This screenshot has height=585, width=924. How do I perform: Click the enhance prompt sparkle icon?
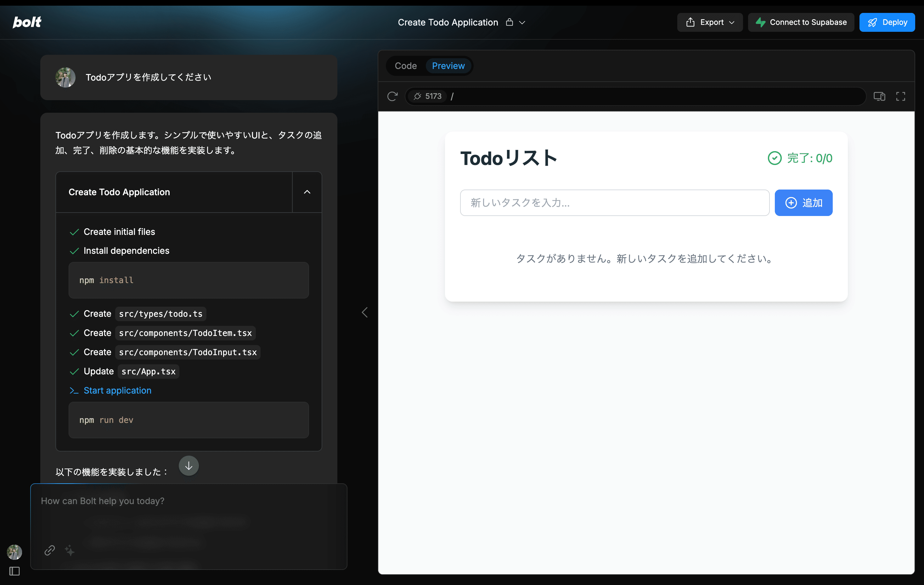click(x=70, y=550)
